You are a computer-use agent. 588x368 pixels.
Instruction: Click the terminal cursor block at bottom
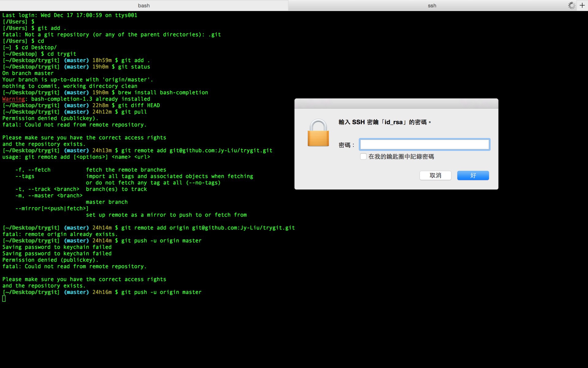click(x=4, y=299)
